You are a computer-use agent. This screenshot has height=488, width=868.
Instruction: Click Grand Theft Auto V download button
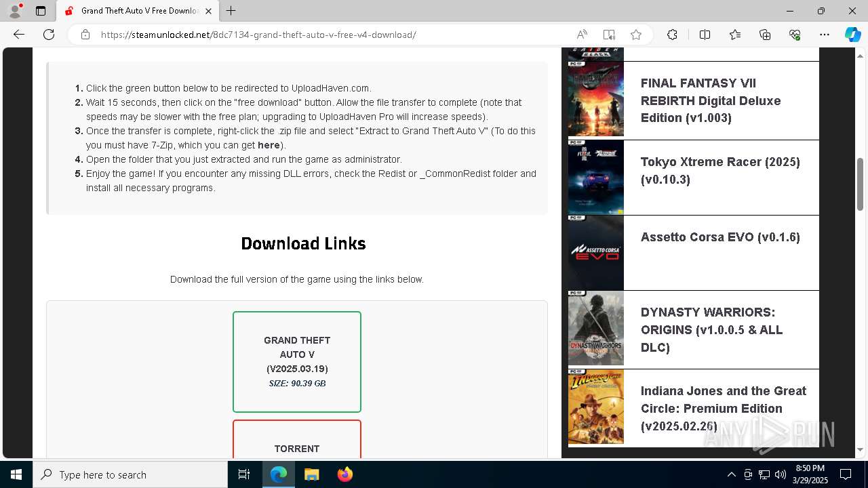(297, 362)
